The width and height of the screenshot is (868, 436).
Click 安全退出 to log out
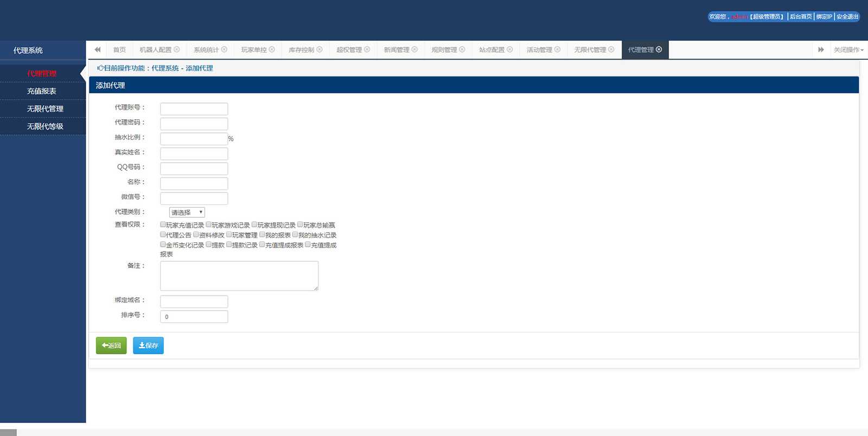pos(847,17)
